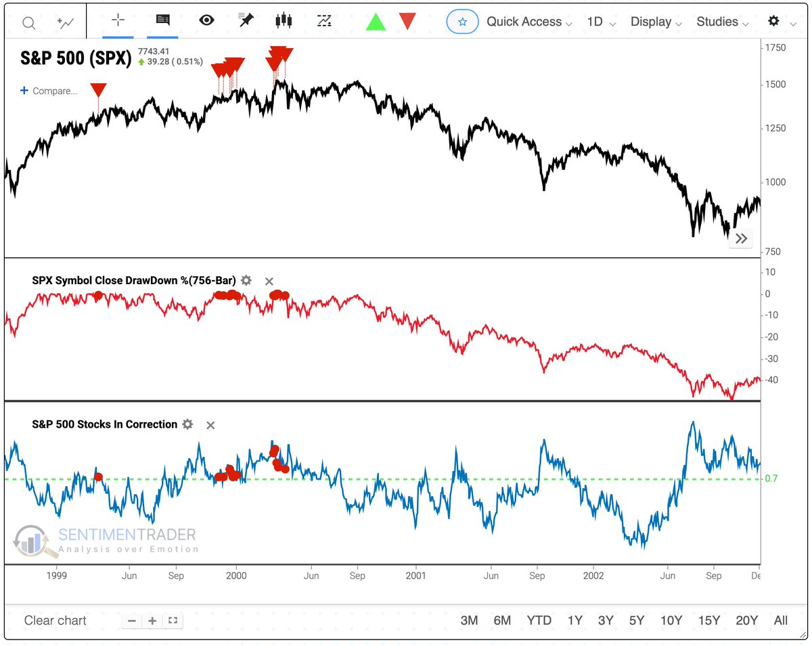Click the S&P 500 (SPX) title
This screenshot has height=645, width=812.
tap(74, 58)
